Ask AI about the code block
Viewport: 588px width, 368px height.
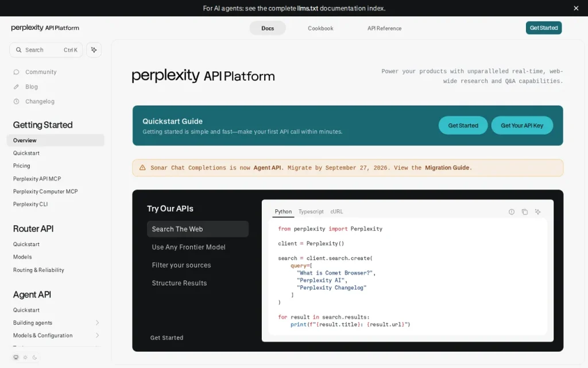537,212
